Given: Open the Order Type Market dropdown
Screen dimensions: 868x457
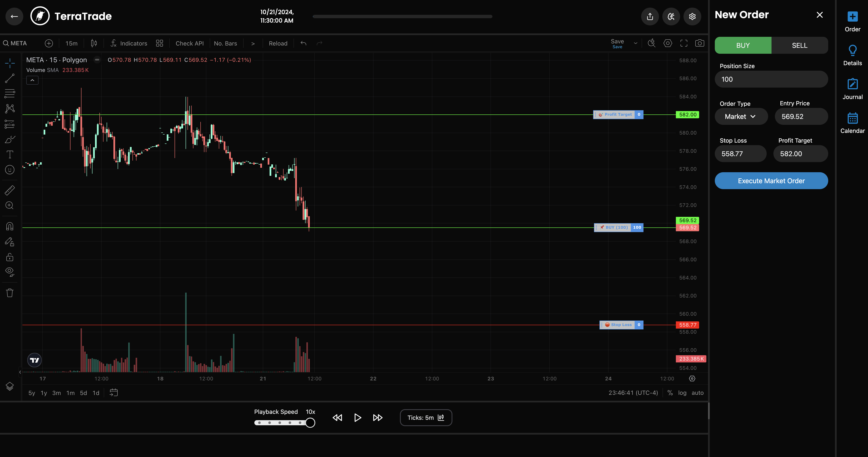Looking at the screenshot, I should (741, 117).
